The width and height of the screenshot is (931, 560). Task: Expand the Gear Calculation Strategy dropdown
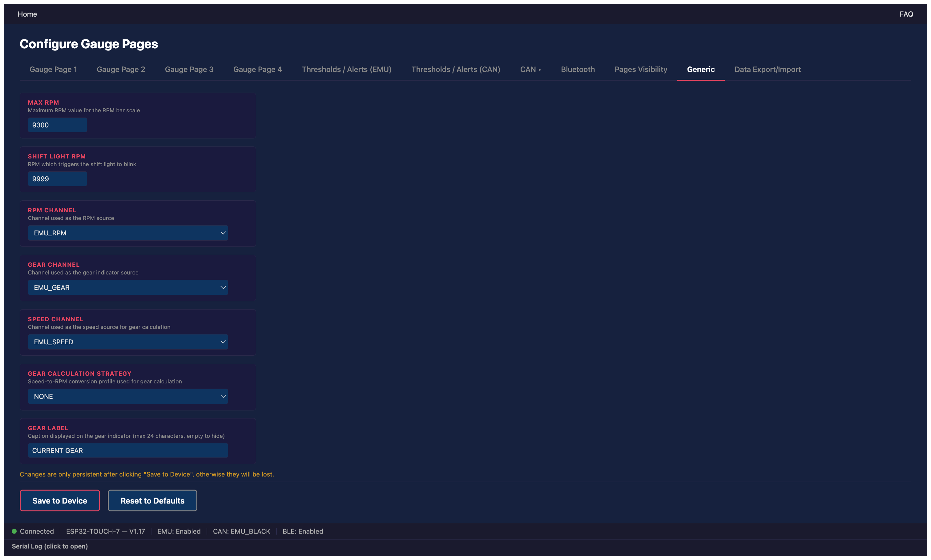click(127, 396)
